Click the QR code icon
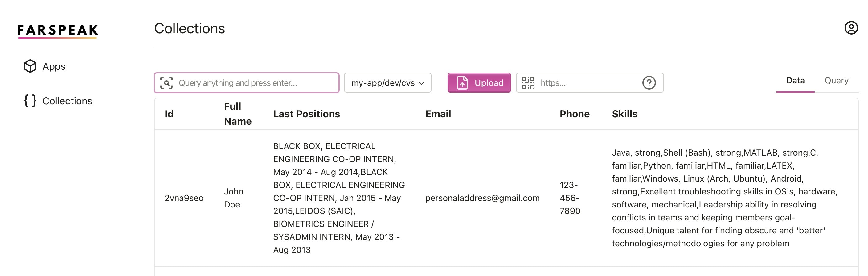The width and height of the screenshot is (868, 276). [x=528, y=83]
